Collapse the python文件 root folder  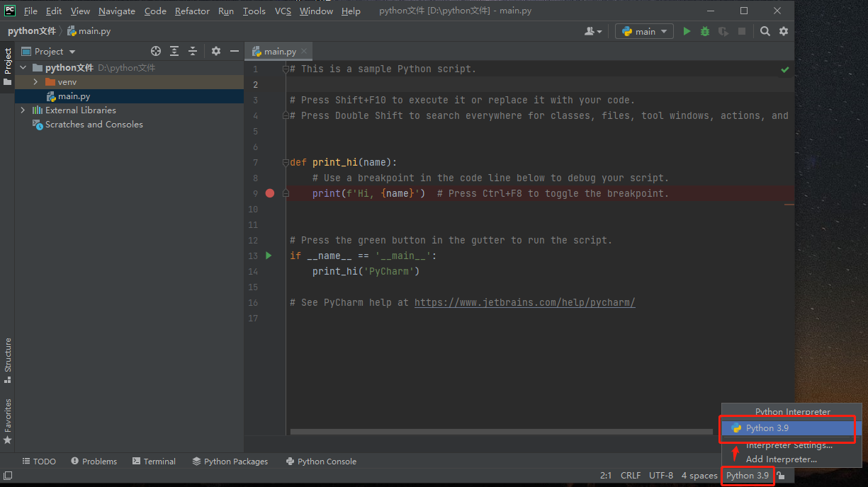click(x=23, y=68)
